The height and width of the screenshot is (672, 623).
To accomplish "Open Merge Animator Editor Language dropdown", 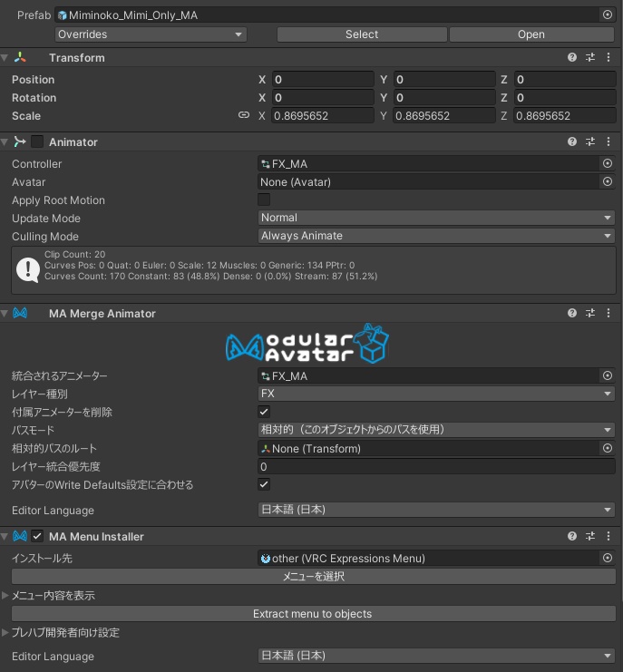I will tap(436, 510).
